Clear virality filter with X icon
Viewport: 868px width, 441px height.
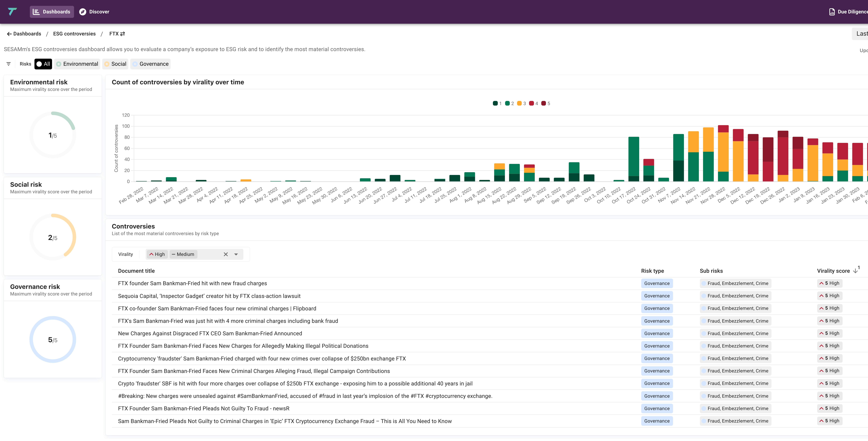pos(226,254)
